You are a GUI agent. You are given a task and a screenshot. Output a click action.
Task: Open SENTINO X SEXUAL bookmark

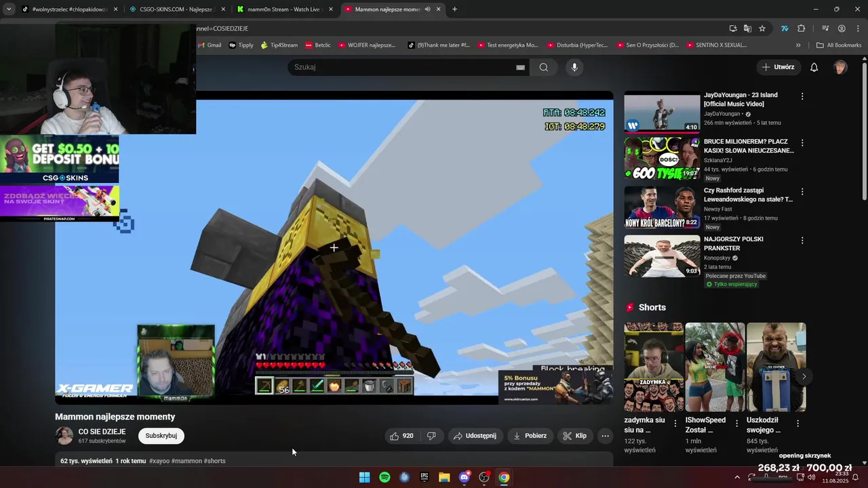717,45
